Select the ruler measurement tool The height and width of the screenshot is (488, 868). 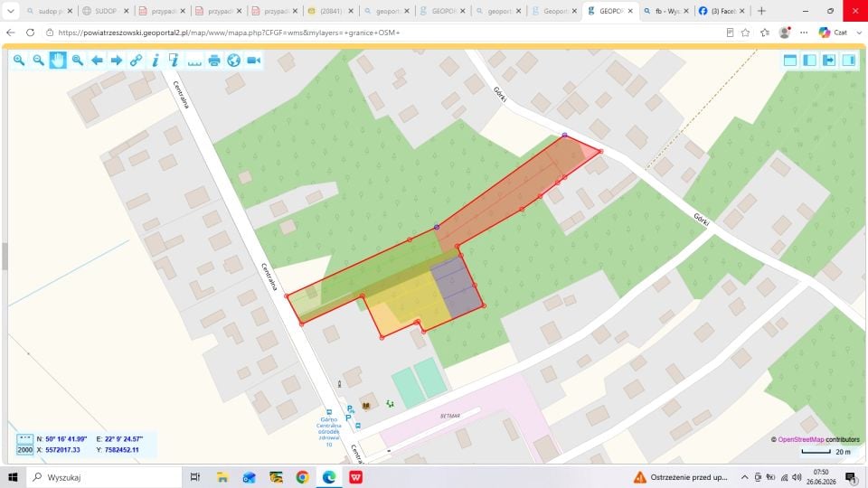point(194,61)
